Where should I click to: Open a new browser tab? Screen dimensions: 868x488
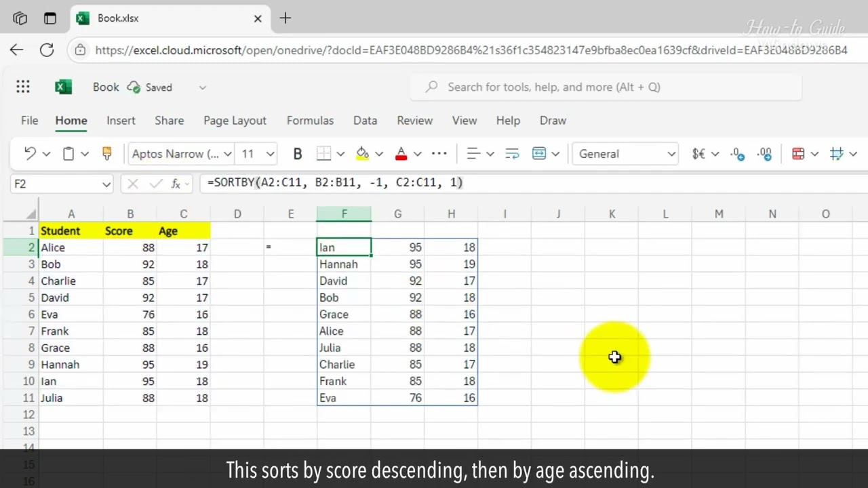click(285, 18)
